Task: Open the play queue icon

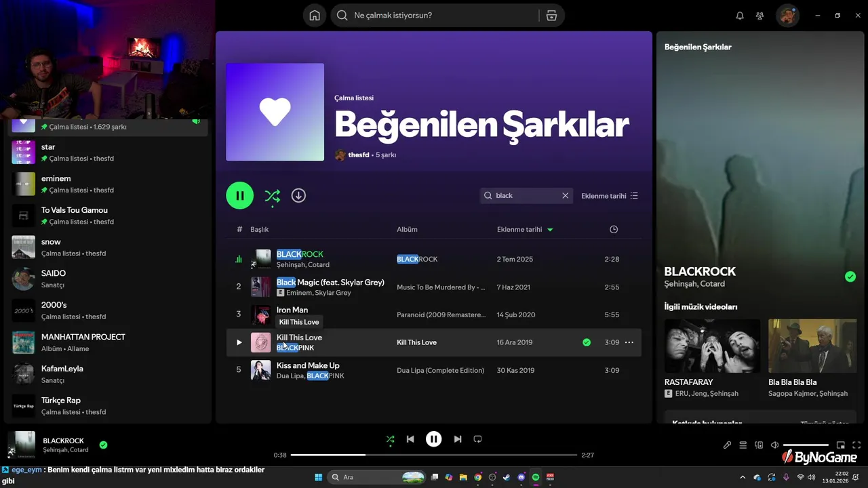Action: (x=743, y=445)
